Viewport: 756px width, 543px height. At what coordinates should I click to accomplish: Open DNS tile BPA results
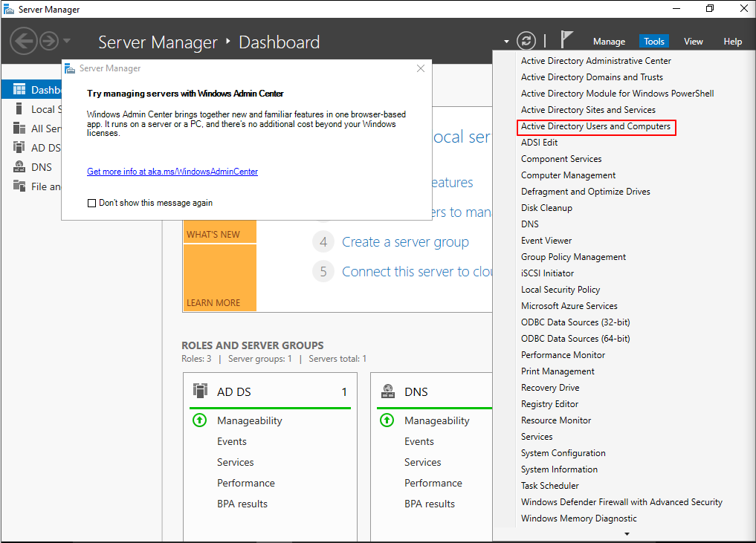click(x=430, y=504)
